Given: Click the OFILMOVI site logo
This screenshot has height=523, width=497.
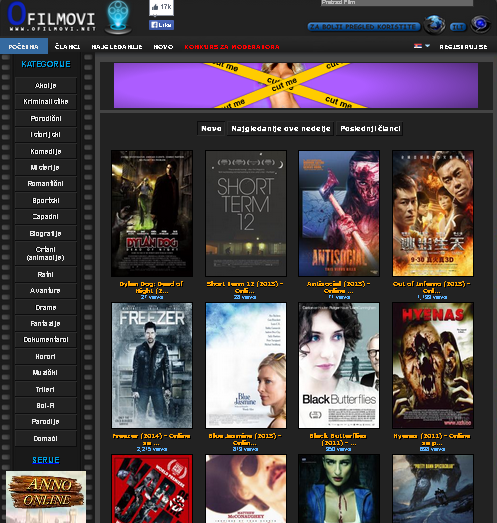Looking at the screenshot, I should pyautogui.click(x=52, y=17).
